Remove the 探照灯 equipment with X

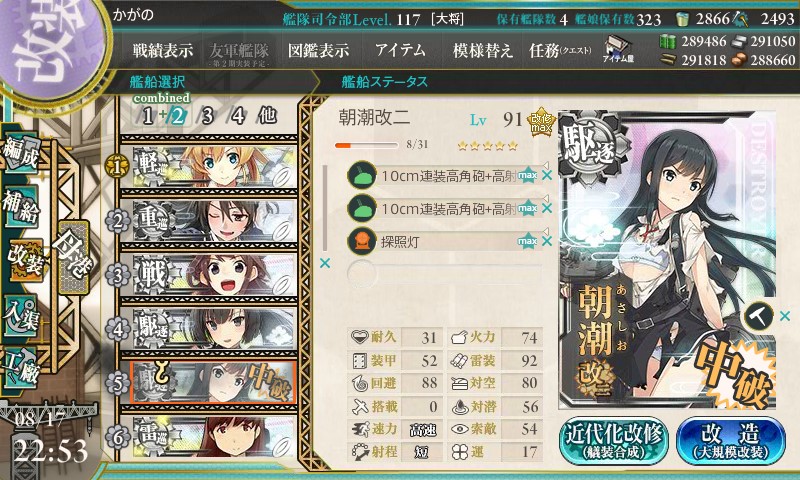tap(547, 241)
